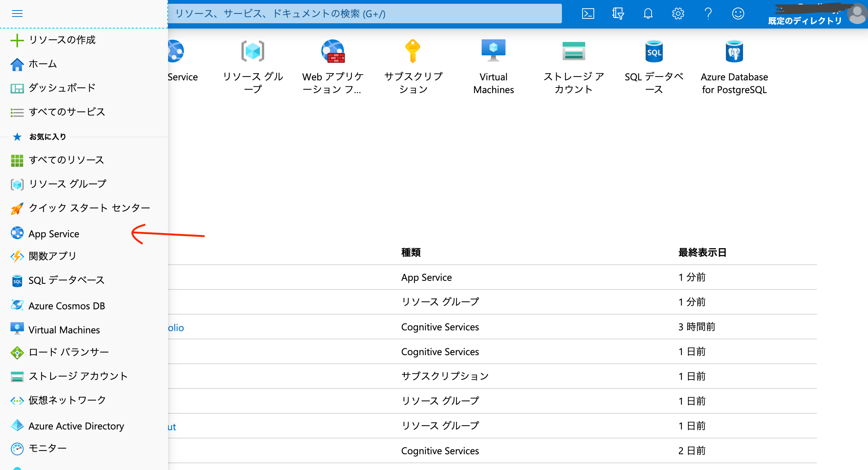The width and height of the screenshot is (868, 470).
Task: Click the モニター gauge icon
Action: click(x=17, y=449)
